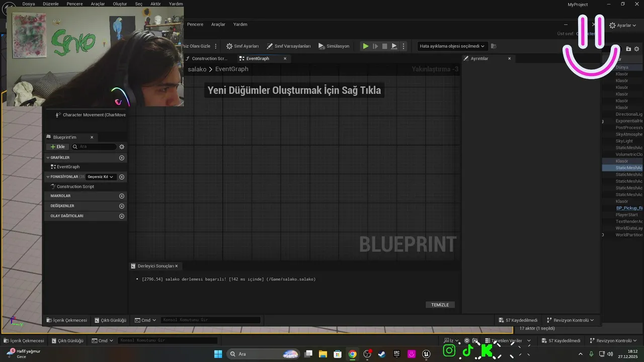This screenshot has width=644, height=362.
Task: Select SkyLight in the outliner list
Action: click(624, 141)
